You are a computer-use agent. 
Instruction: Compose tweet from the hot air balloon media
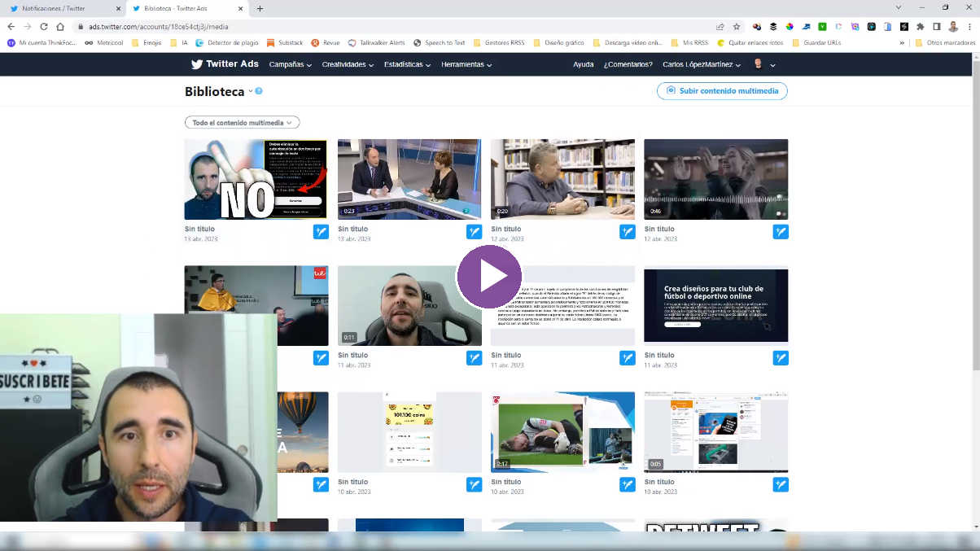pyautogui.click(x=321, y=484)
